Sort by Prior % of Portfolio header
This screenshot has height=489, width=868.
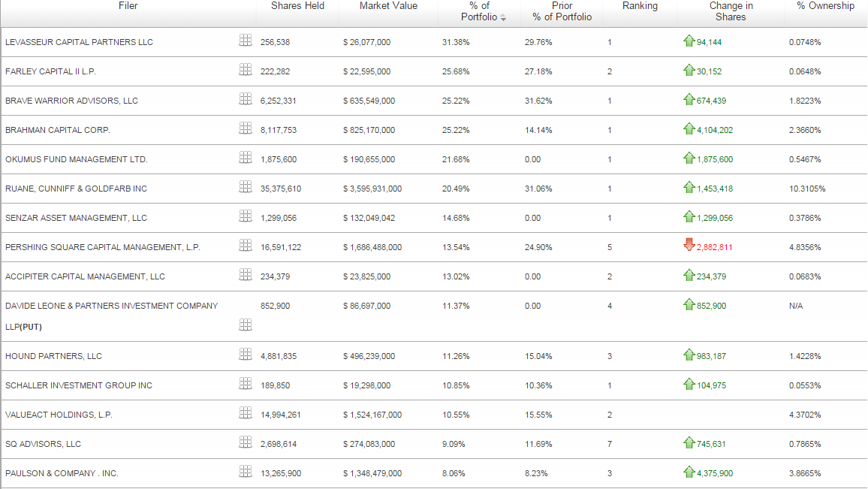click(x=562, y=11)
